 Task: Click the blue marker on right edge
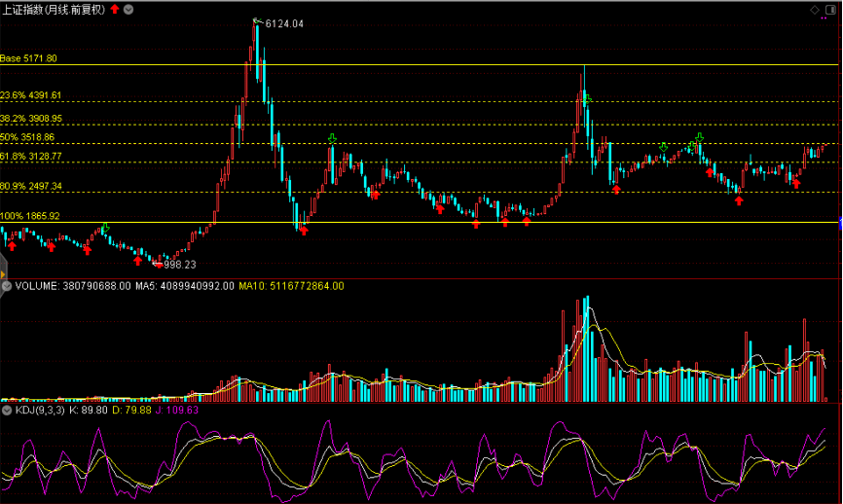point(840,226)
